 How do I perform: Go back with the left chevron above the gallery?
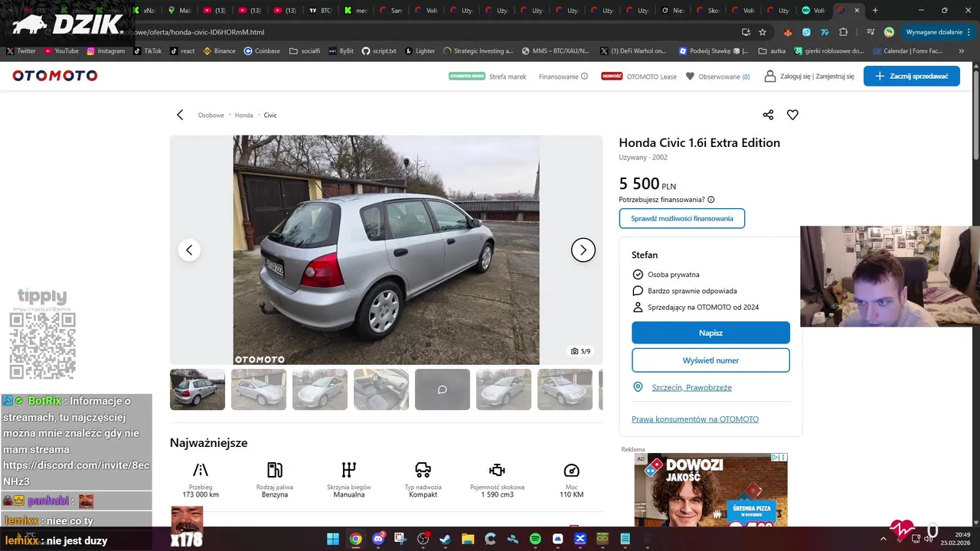[x=180, y=115]
